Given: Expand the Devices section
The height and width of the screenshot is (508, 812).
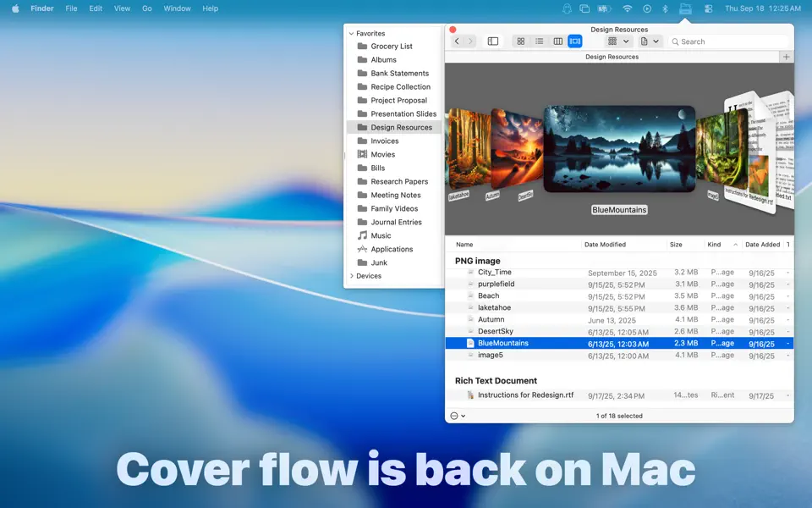Looking at the screenshot, I should (353, 275).
